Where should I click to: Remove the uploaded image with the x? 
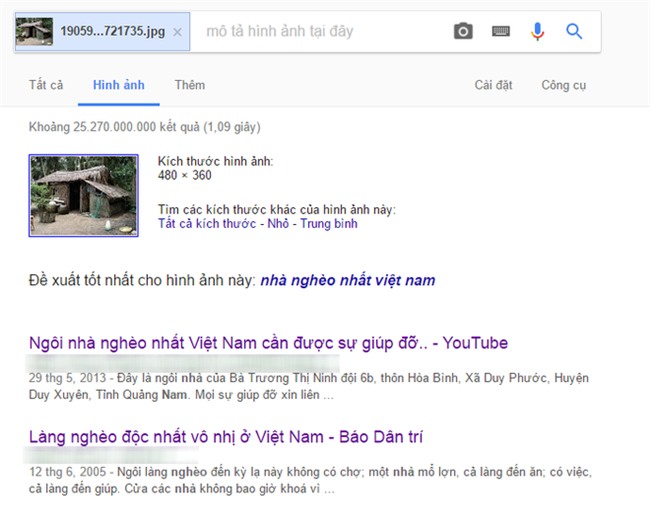177,32
